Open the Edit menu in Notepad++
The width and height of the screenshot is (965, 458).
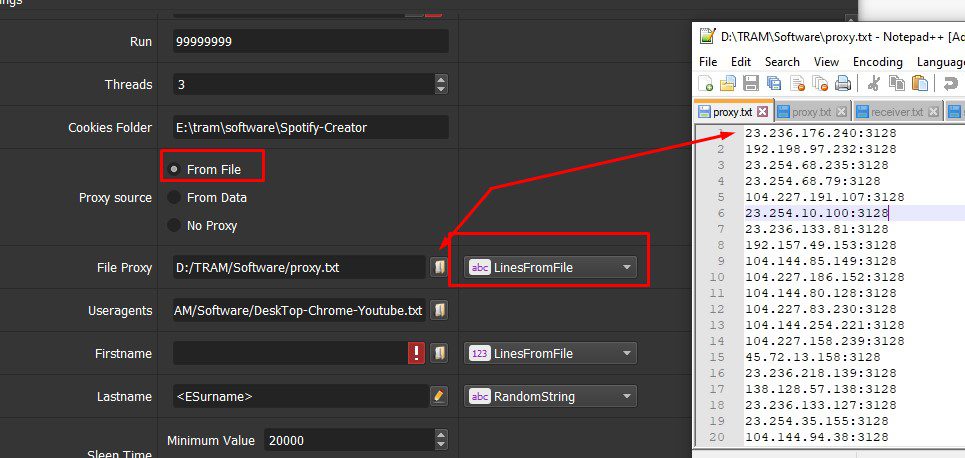[741, 62]
